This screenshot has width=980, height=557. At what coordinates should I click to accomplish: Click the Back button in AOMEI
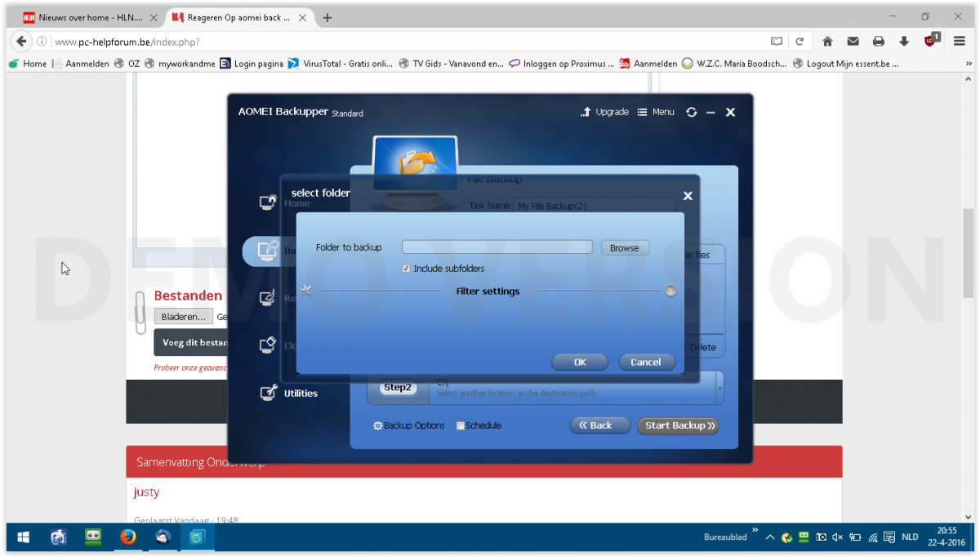(x=600, y=426)
